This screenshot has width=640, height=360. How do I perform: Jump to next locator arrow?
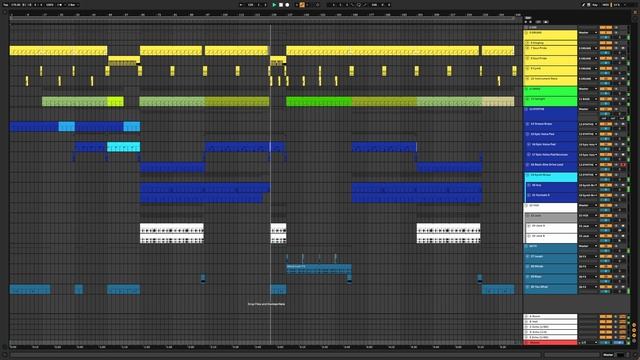point(531,22)
